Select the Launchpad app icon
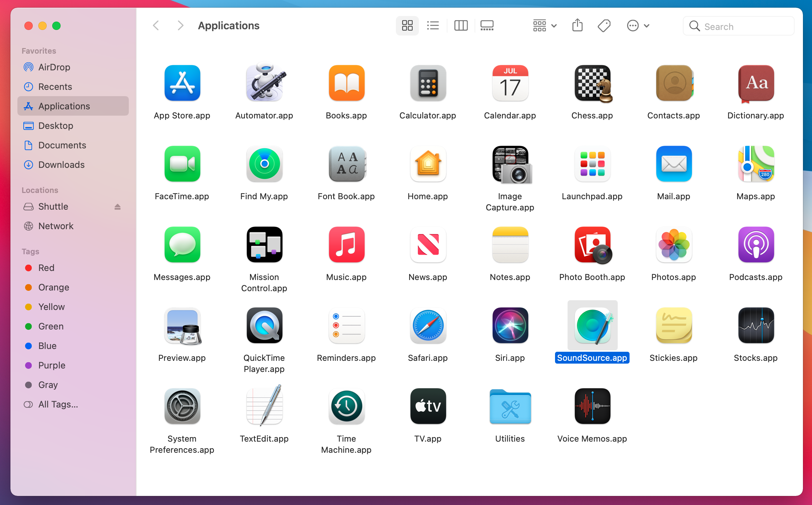Image resolution: width=812 pixels, height=505 pixels. click(592, 164)
